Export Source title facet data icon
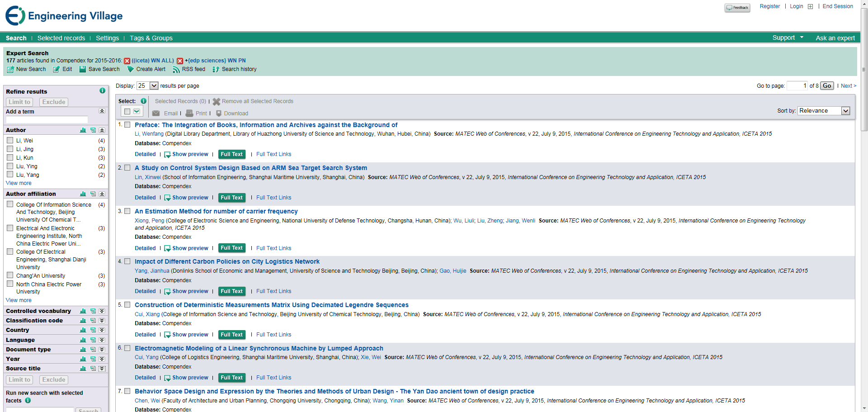 [93, 369]
